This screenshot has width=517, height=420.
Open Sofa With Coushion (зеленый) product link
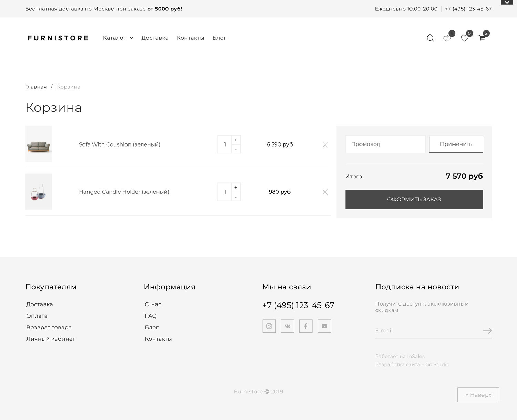pos(120,144)
